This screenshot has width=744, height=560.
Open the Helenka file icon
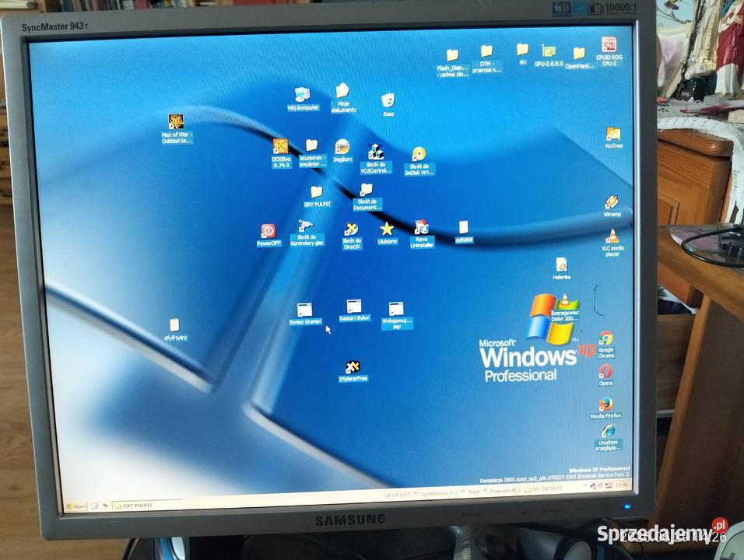click(x=562, y=269)
